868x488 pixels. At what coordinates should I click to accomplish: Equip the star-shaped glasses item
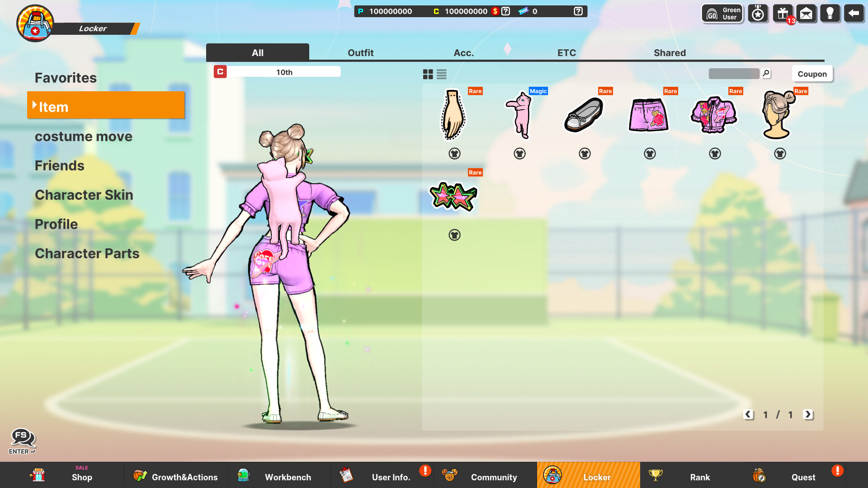pos(454,235)
